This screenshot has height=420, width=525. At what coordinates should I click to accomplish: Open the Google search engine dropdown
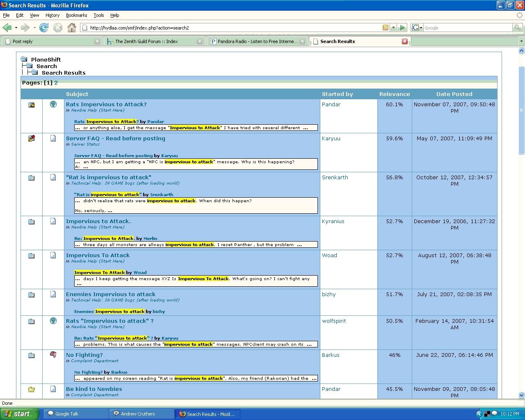coord(417,27)
